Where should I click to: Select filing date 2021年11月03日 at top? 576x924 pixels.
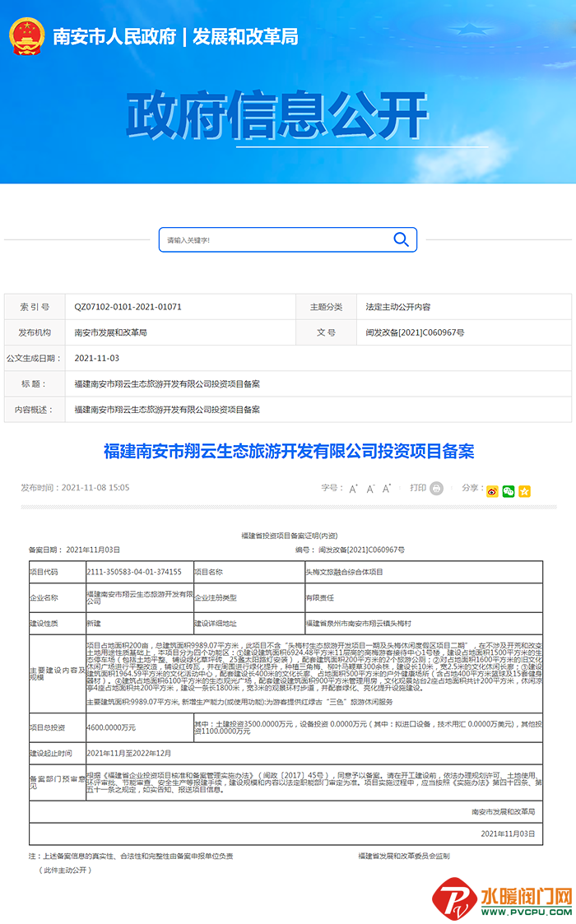[x=92, y=550]
